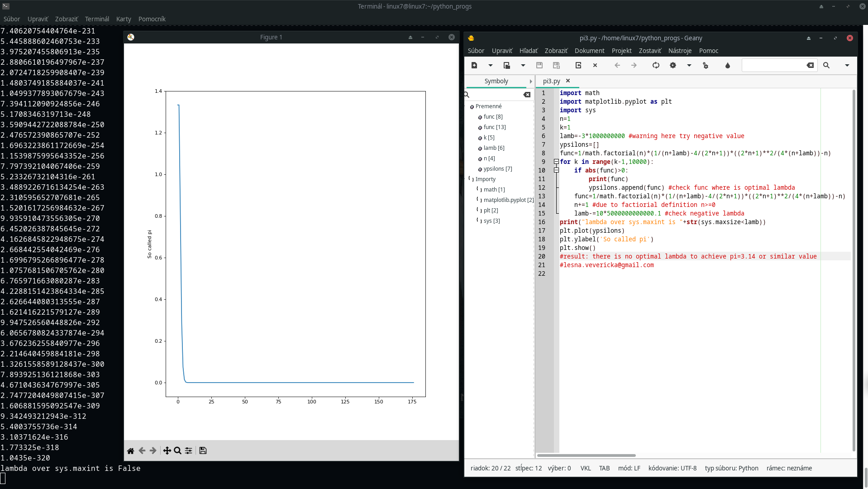This screenshot has height=489, width=868.
Task: Reload the current file in Geany
Action: tap(656, 65)
